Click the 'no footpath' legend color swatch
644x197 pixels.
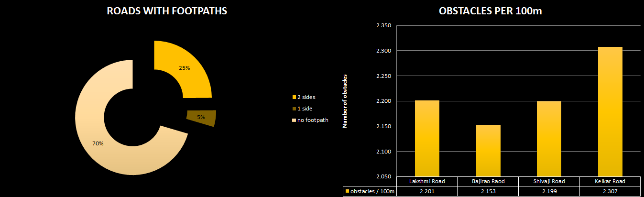(x=294, y=120)
